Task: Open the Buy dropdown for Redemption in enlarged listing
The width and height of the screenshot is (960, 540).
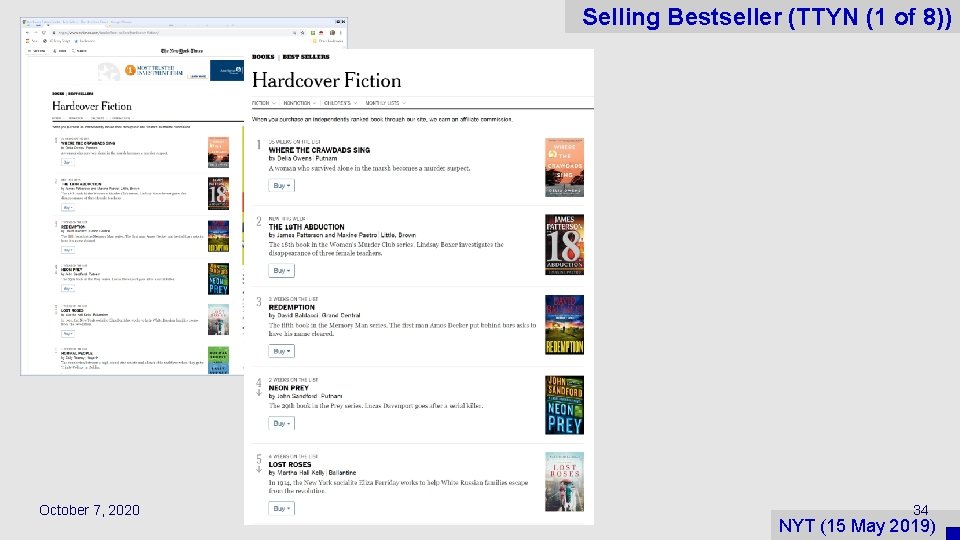Action: pos(281,351)
